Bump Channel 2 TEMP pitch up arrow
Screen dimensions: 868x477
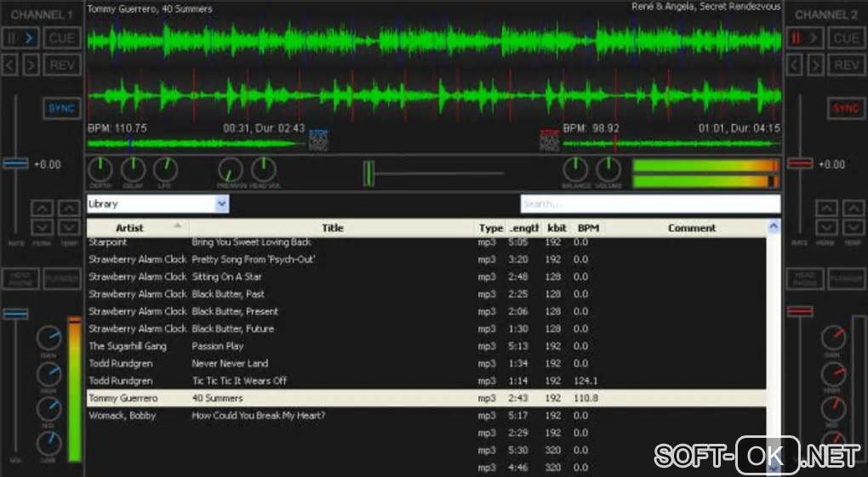[x=854, y=208]
